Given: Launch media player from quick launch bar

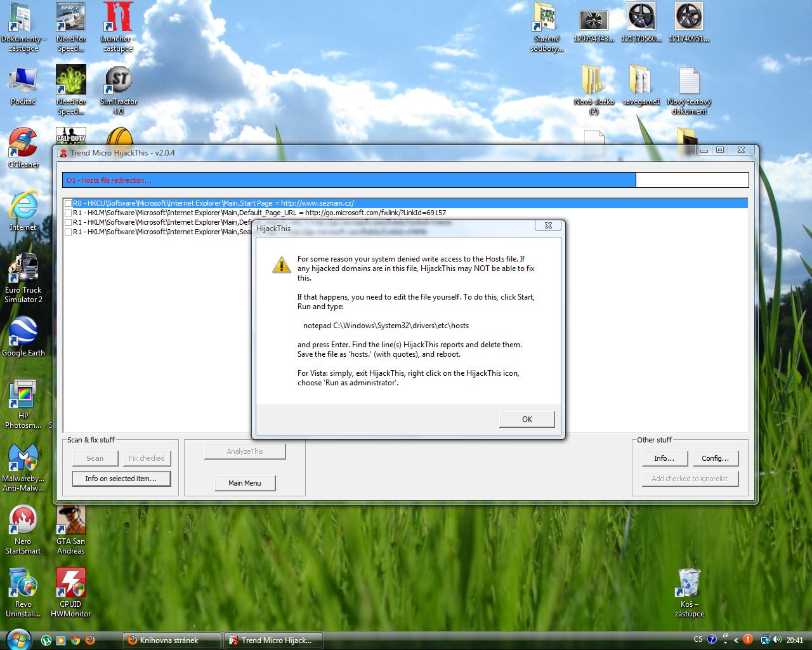Looking at the screenshot, I should (61, 640).
